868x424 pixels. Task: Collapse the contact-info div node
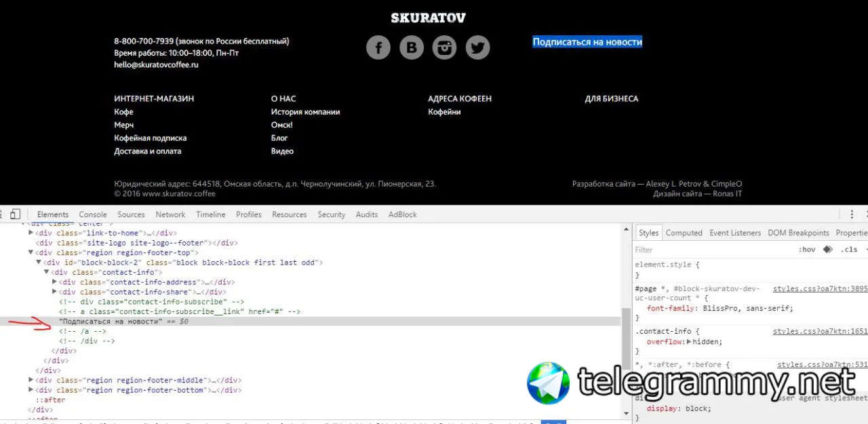coord(47,272)
